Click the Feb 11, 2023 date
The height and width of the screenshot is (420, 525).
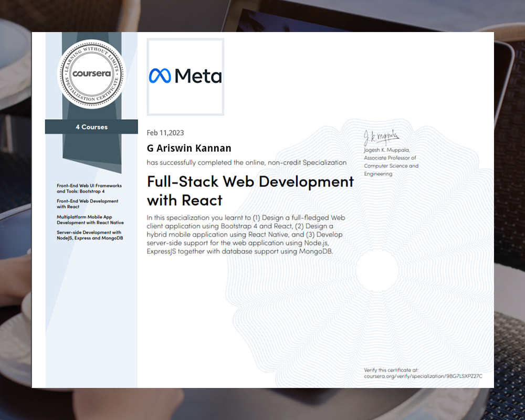(x=165, y=133)
